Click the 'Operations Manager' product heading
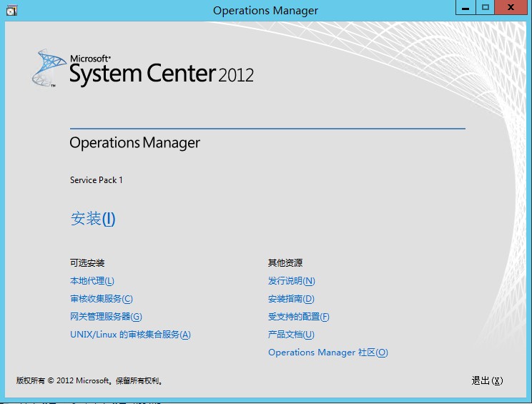Viewport: 532px width, 404px height. 134,143
